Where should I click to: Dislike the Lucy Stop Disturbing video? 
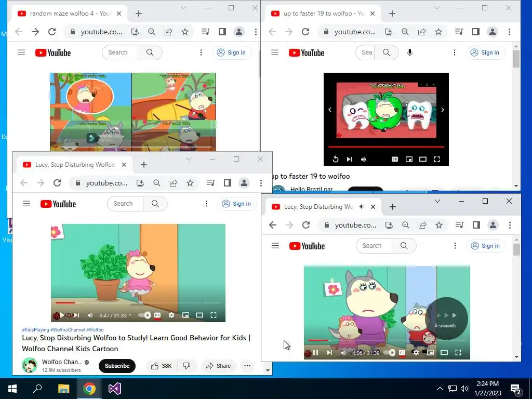187,366
